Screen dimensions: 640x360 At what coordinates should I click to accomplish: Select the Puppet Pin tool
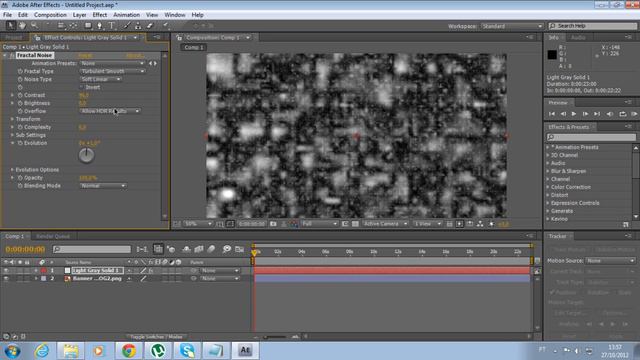tap(166, 26)
